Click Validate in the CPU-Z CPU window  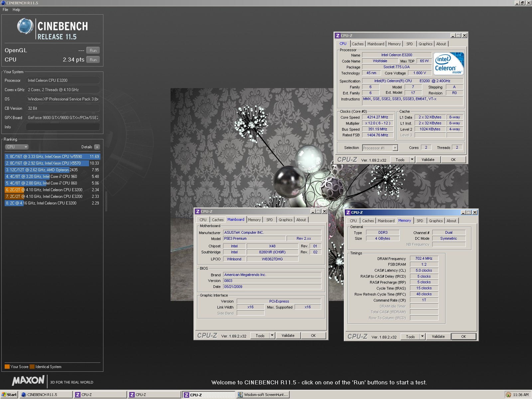pos(428,160)
